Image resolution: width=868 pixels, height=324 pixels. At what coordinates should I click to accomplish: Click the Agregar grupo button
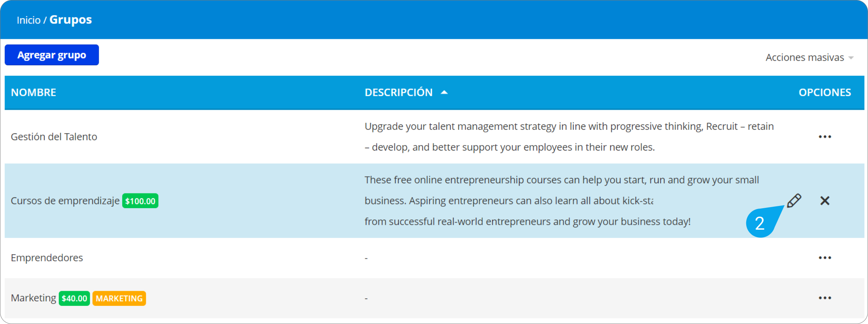pyautogui.click(x=52, y=55)
